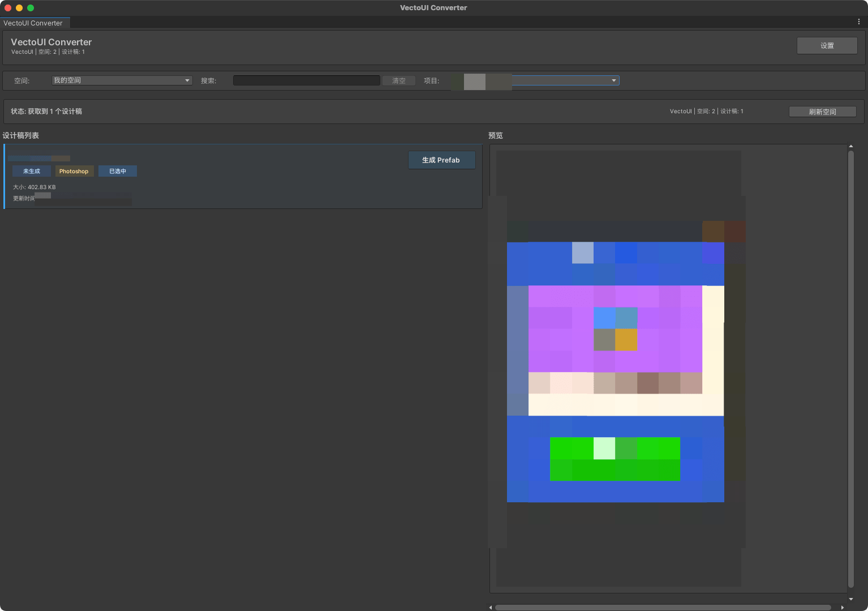Focus the 搜索 search input field
Screen dimensions: 868x611
(307, 80)
